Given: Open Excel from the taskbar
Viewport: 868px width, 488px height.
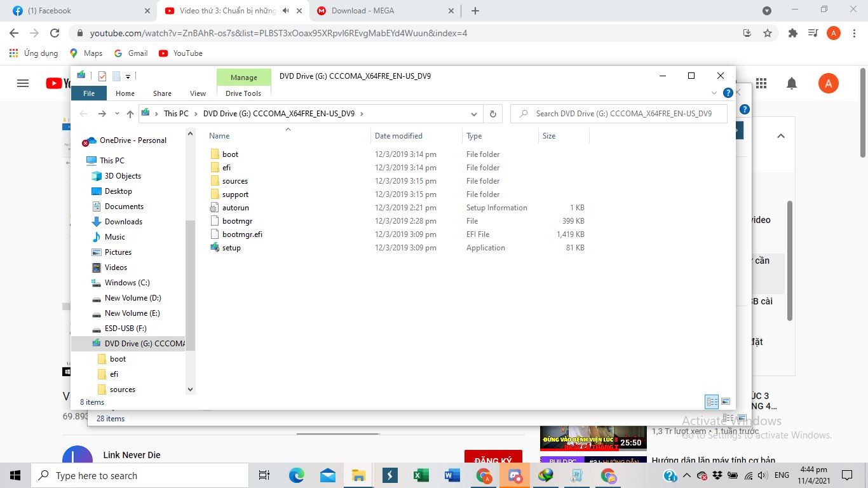Looking at the screenshot, I should click(421, 475).
